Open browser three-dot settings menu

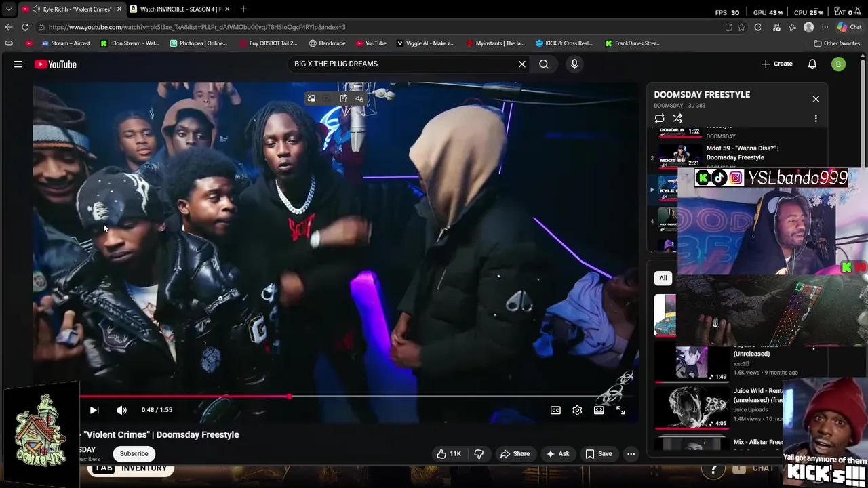823,27
